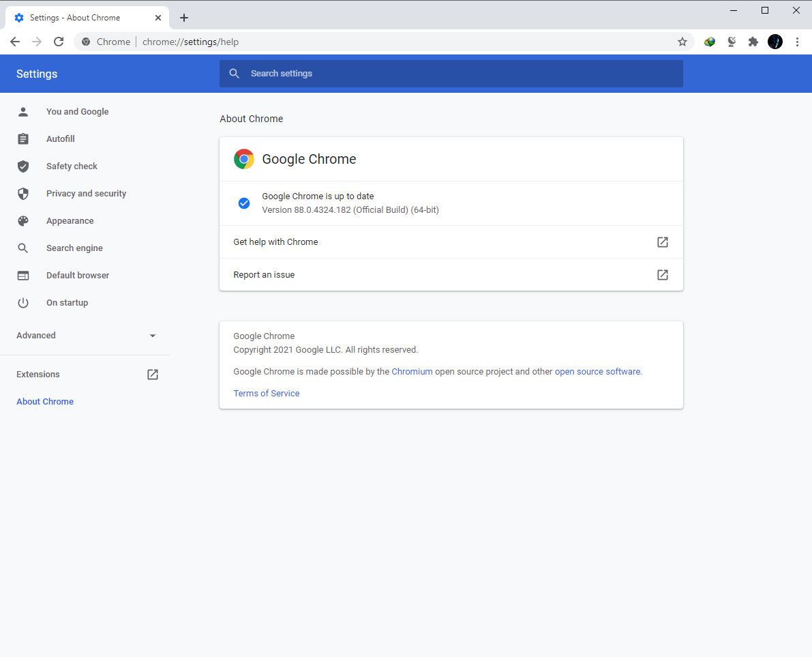The width and height of the screenshot is (812, 657).
Task: Click the Search settings field
Action: 451,74
